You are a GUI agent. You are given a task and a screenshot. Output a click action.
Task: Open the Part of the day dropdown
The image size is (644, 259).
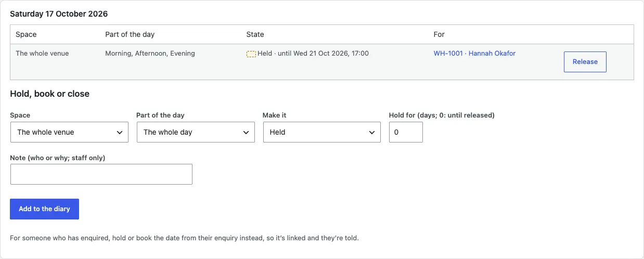pyautogui.click(x=196, y=132)
